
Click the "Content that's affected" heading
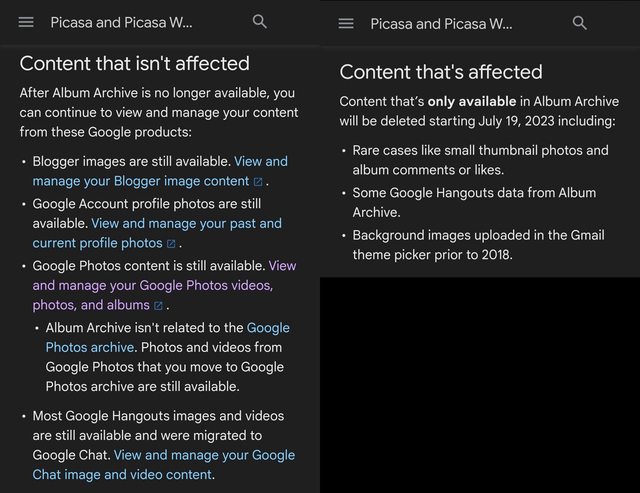click(440, 72)
